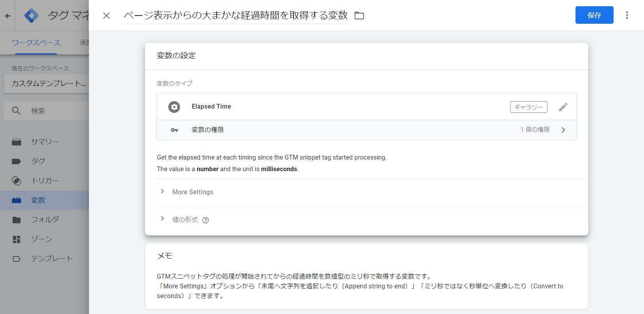The image size is (644, 314).
Task: Click the タグ tag icon
Action: (x=16, y=161)
